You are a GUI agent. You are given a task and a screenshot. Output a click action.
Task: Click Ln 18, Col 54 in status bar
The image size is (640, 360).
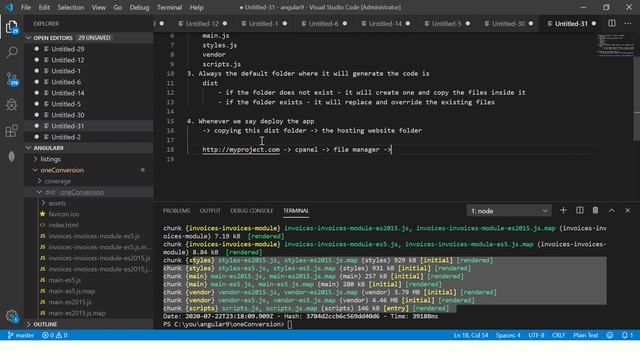(471, 335)
